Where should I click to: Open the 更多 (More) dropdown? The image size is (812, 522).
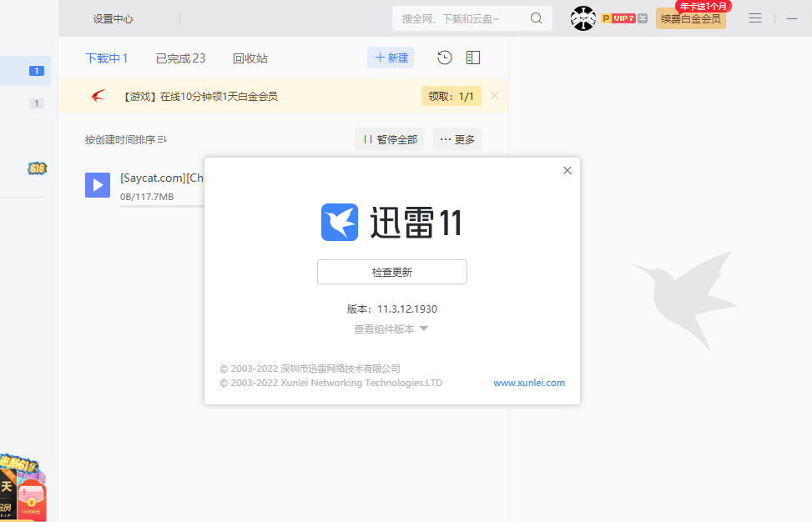(x=456, y=139)
